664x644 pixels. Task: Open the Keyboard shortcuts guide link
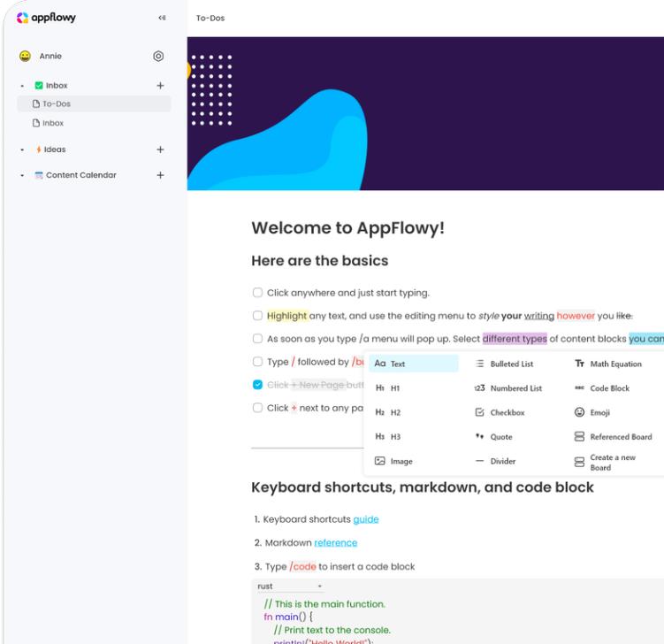click(x=366, y=519)
